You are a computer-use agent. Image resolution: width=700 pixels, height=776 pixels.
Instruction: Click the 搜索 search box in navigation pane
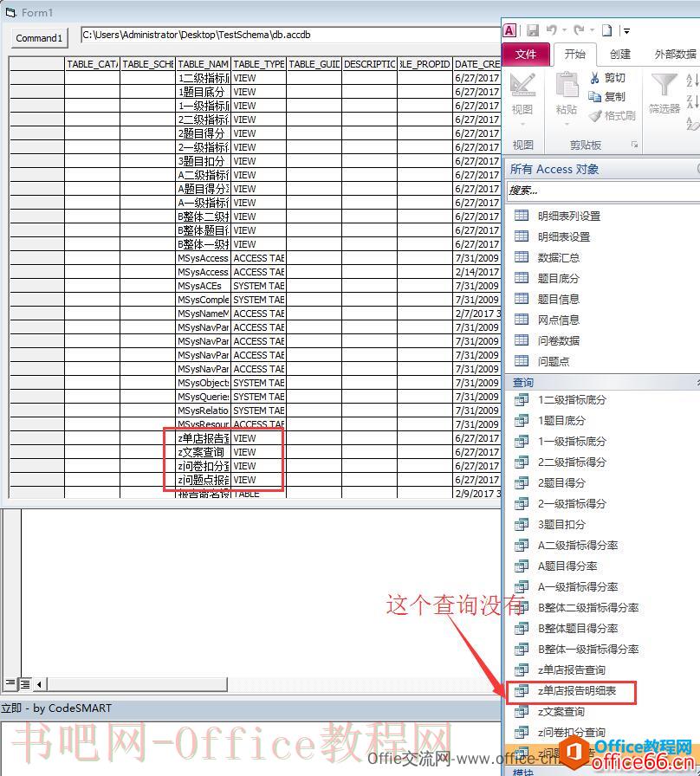coord(602,191)
